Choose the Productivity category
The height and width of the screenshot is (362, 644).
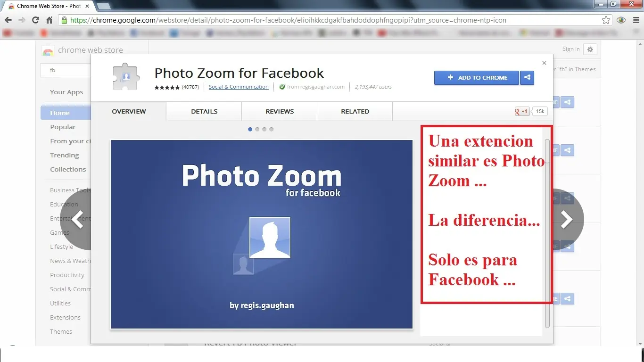67,275
